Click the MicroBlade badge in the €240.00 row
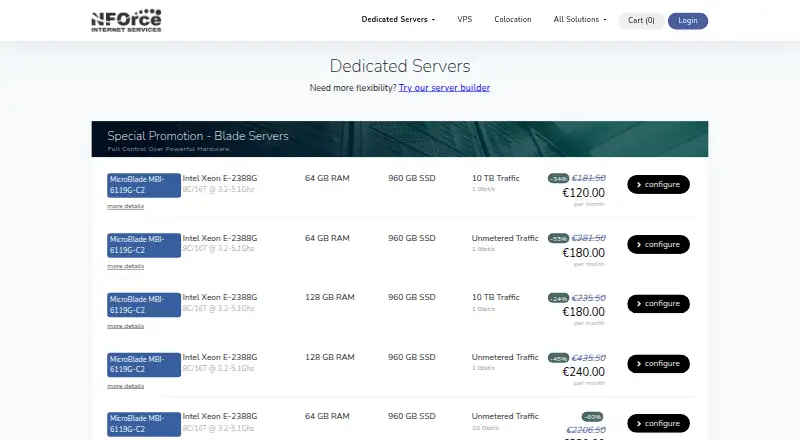The width and height of the screenshot is (800, 440). click(x=144, y=364)
